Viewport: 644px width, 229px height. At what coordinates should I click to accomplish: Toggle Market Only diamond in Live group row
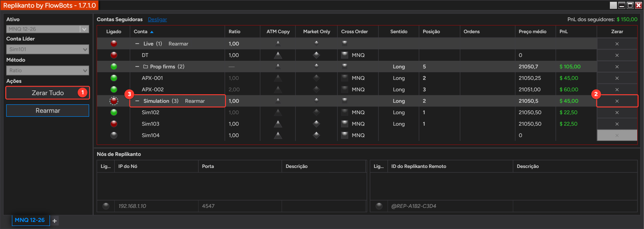pyautogui.click(x=316, y=43)
